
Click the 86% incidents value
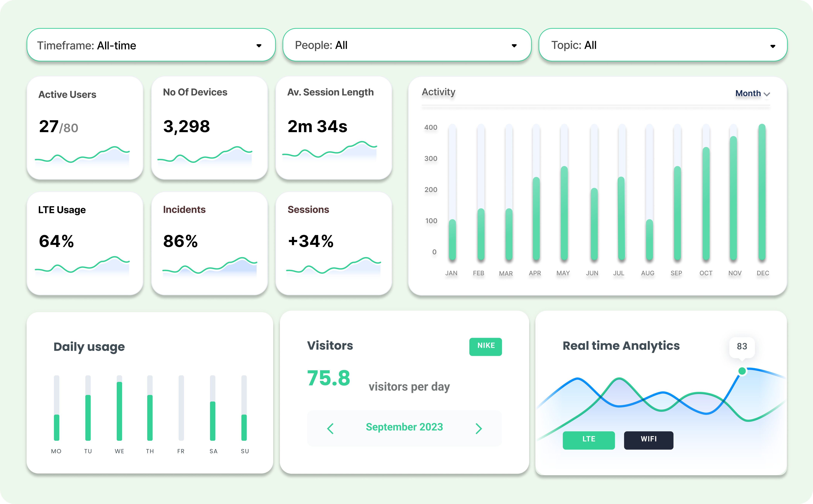click(x=180, y=241)
